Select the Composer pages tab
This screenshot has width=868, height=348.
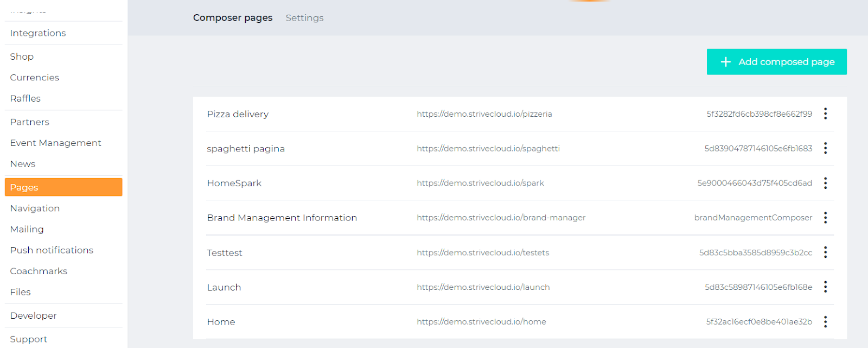click(x=233, y=18)
